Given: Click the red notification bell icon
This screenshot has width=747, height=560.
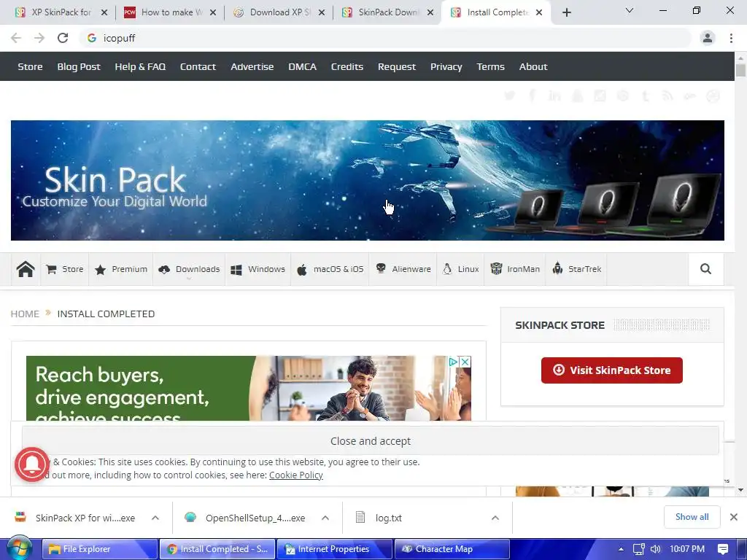Looking at the screenshot, I should tap(31, 464).
